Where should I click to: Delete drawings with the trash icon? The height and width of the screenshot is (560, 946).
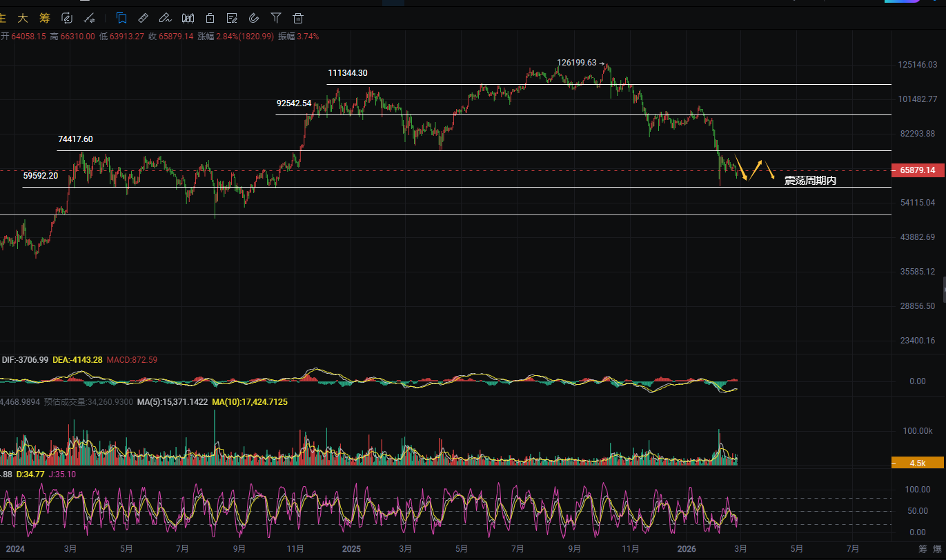pos(298,18)
